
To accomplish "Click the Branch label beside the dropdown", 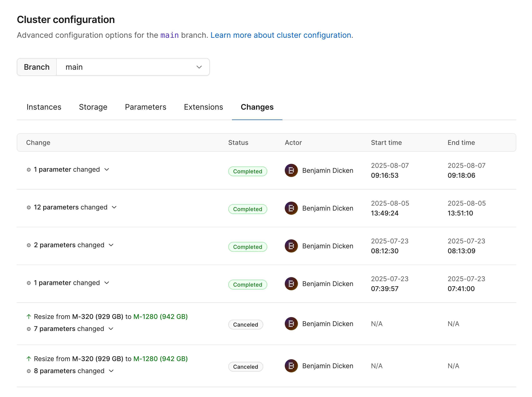I will (x=37, y=67).
